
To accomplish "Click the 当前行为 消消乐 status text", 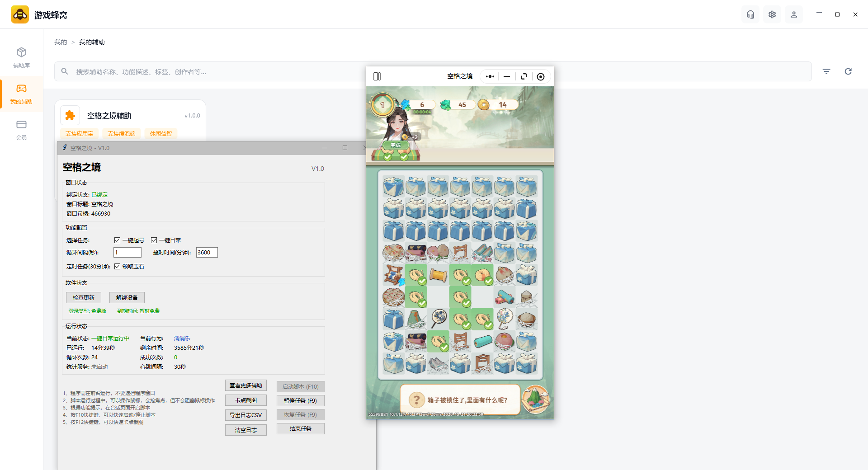I will (x=182, y=338).
